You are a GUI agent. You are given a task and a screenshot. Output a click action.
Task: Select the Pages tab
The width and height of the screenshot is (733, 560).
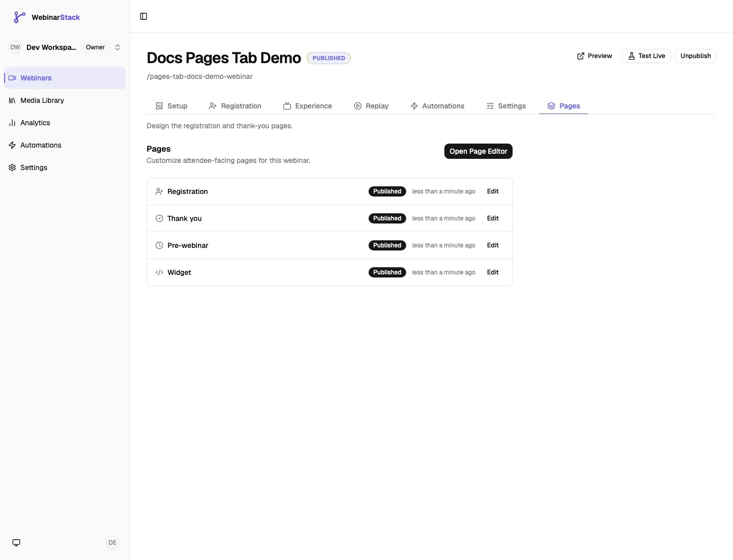[563, 106]
